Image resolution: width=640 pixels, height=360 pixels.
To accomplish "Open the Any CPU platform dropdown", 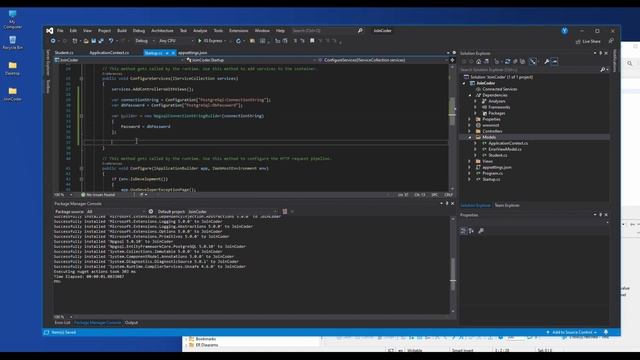I will pyautogui.click(x=176, y=41).
